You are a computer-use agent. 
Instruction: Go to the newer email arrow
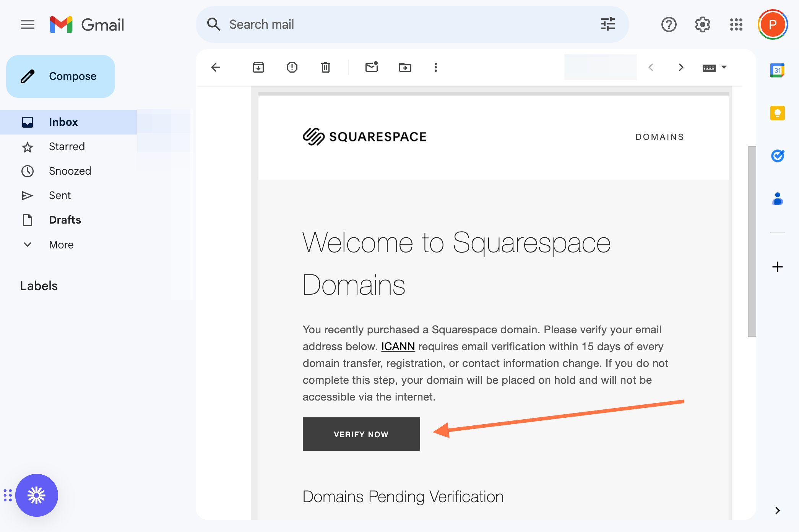click(651, 67)
